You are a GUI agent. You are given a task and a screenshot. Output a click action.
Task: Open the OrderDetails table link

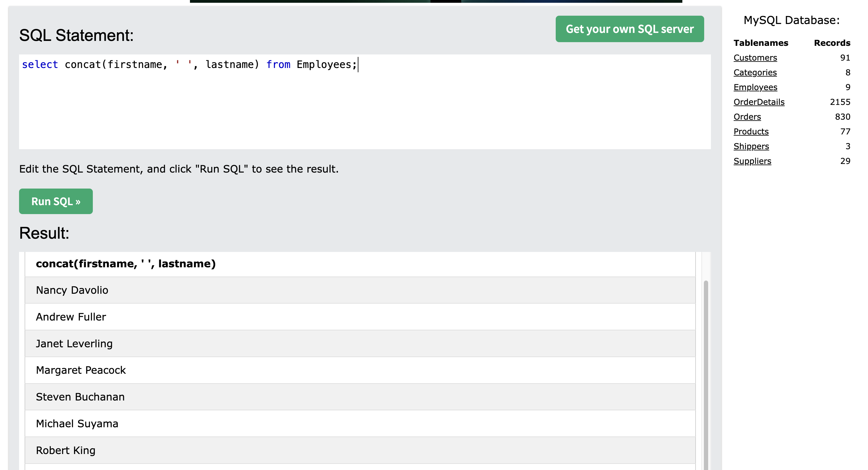[x=759, y=102]
